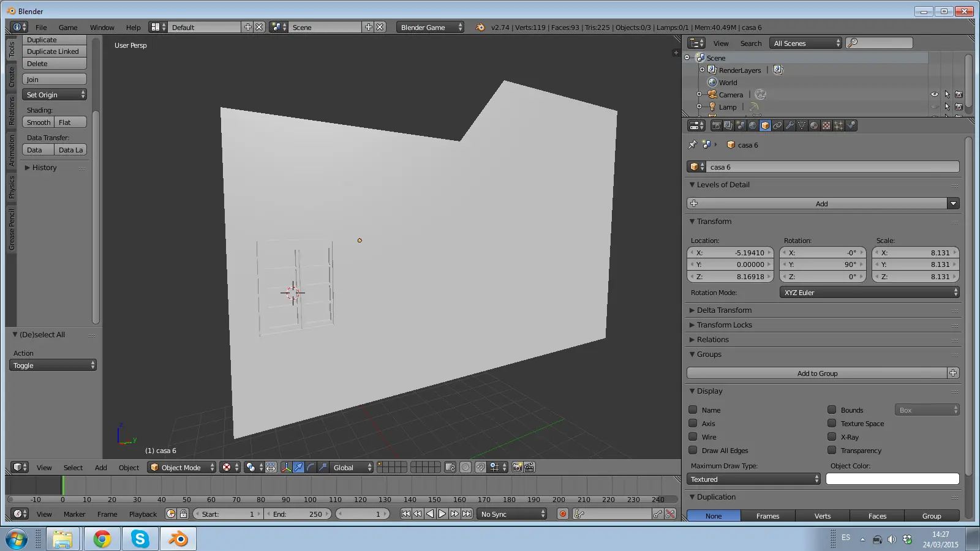Image resolution: width=980 pixels, height=551 pixels.
Task: Open the Textured maximum draw type dropdown
Action: [x=753, y=479]
